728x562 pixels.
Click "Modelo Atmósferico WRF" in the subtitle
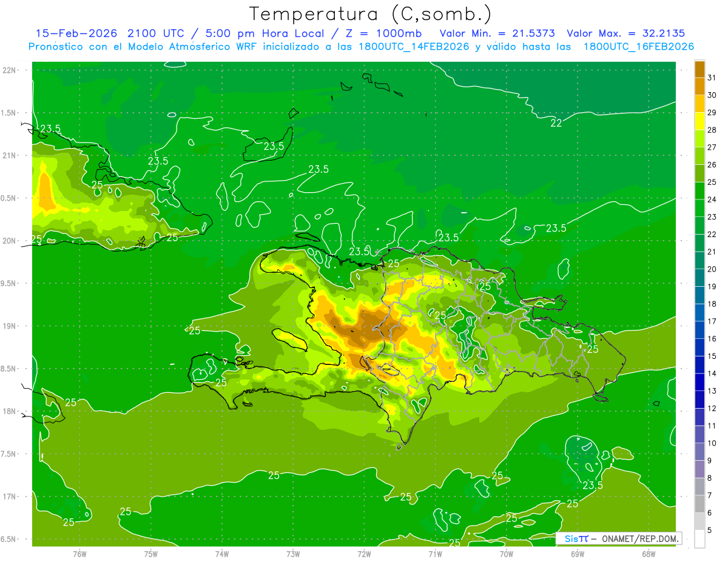[x=185, y=47]
